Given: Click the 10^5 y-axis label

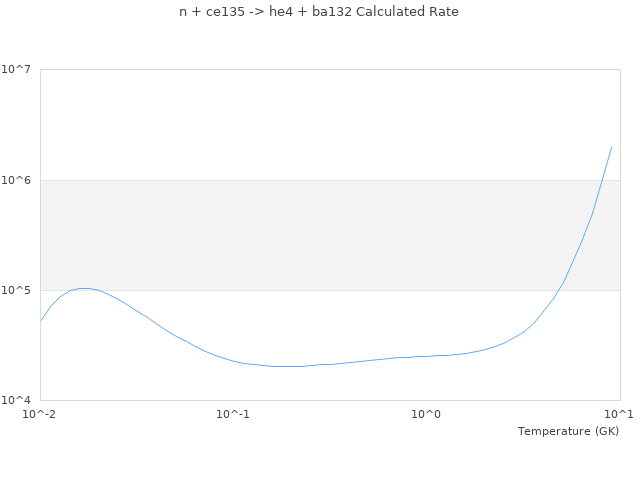Looking at the screenshot, I should (x=20, y=290).
